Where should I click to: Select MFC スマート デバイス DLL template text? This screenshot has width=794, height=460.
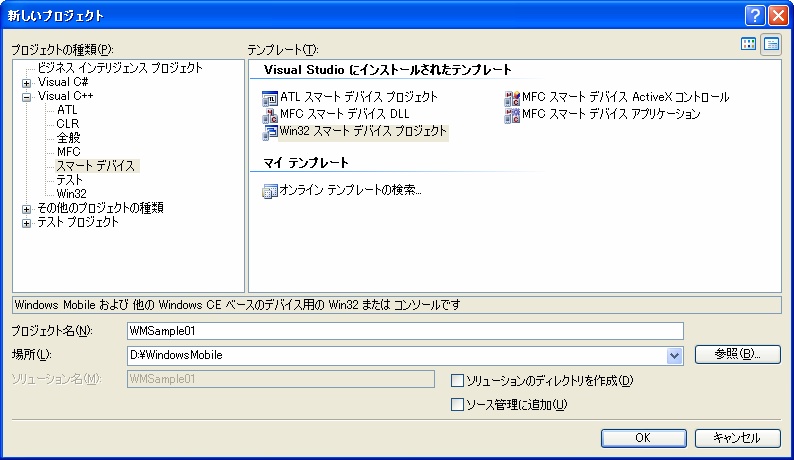pyautogui.click(x=344, y=114)
